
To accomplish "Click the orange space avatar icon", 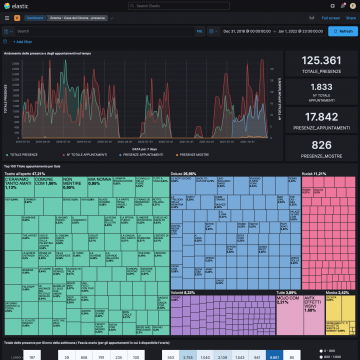I will (17, 18).
